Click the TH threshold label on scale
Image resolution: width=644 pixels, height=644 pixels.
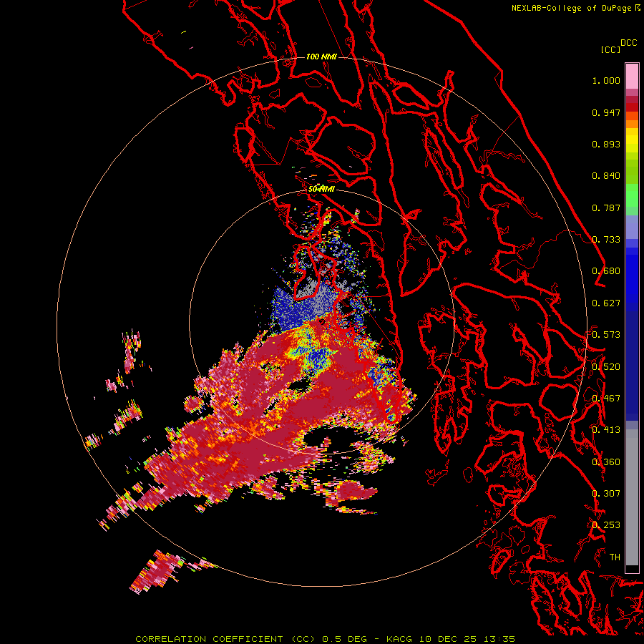tap(615, 557)
